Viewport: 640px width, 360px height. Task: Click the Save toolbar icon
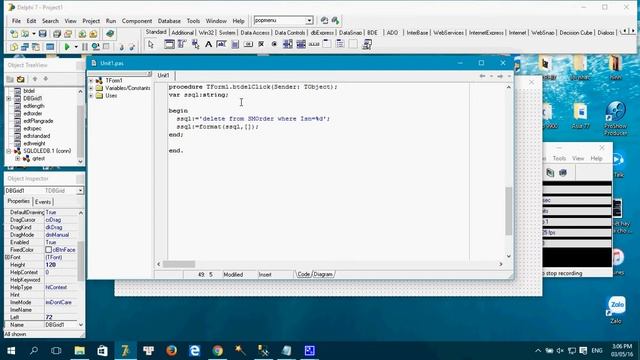(x=42, y=34)
